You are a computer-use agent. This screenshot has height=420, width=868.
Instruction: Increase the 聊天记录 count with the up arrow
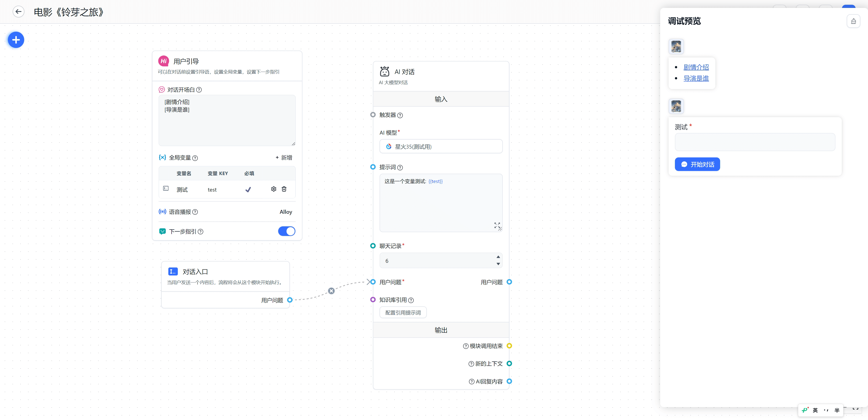[498, 257]
